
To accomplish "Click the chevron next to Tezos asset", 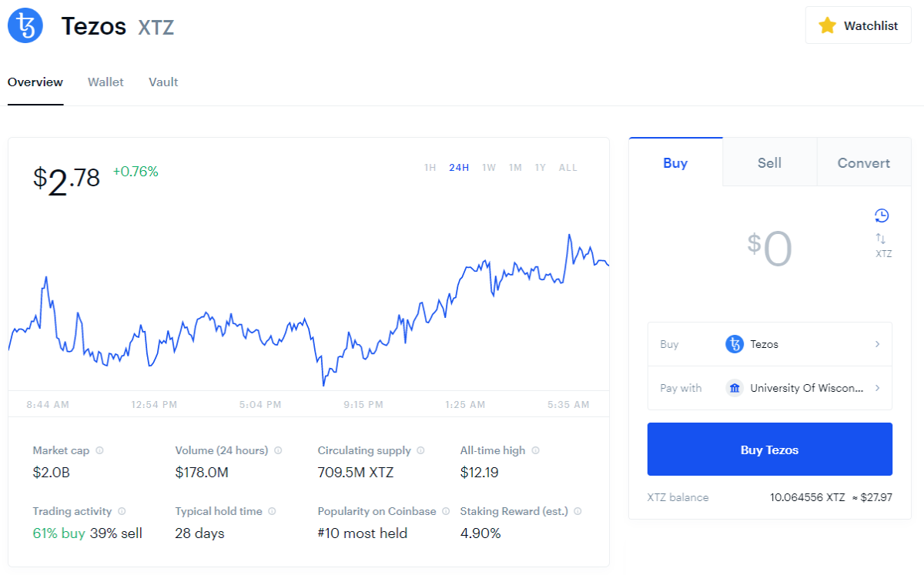I will pyautogui.click(x=877, y=344).
